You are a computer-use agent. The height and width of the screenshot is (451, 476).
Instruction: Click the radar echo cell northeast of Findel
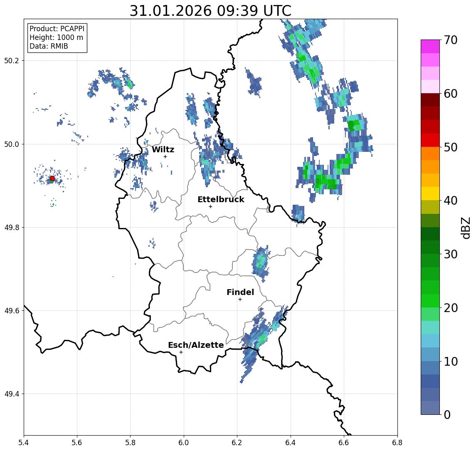point(261,263)
